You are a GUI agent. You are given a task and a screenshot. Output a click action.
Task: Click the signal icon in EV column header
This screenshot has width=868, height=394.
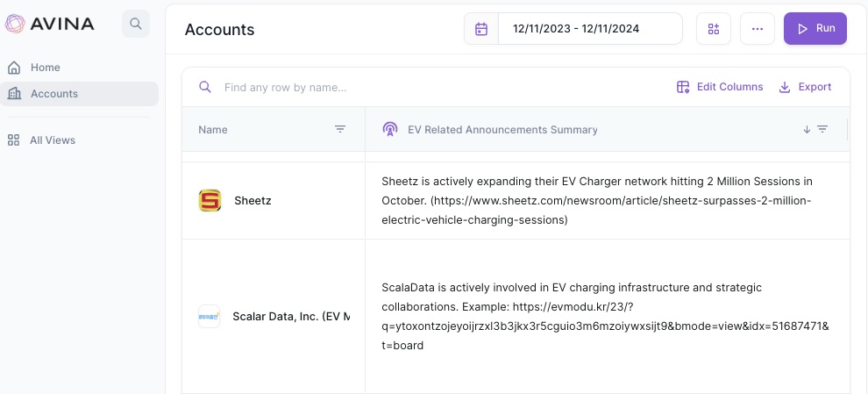click(x=390, y=129)
